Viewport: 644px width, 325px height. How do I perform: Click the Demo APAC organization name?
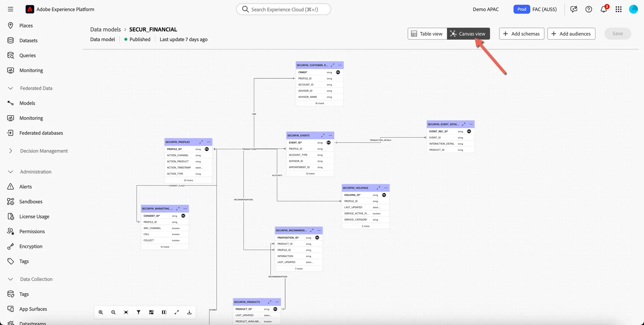tap(486, 9)
